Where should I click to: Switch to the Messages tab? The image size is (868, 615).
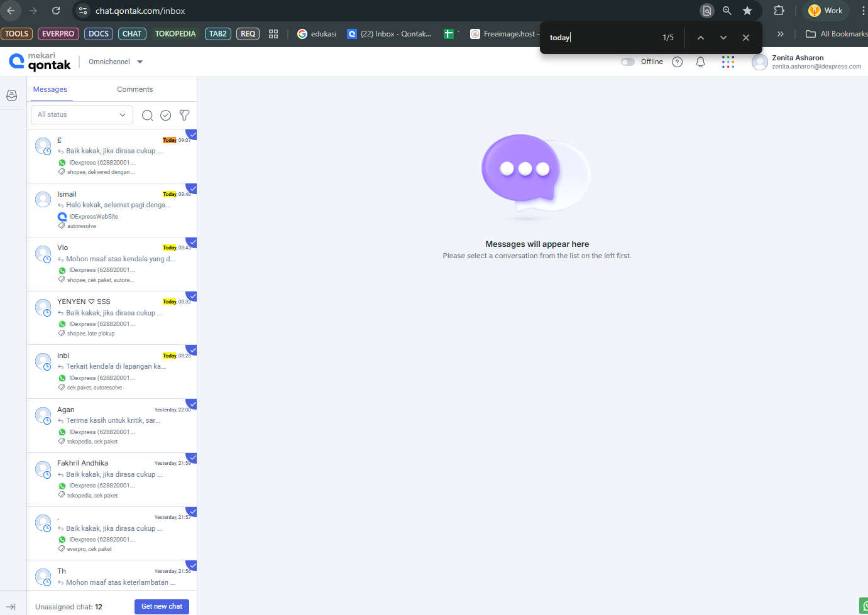coord(50,89)
